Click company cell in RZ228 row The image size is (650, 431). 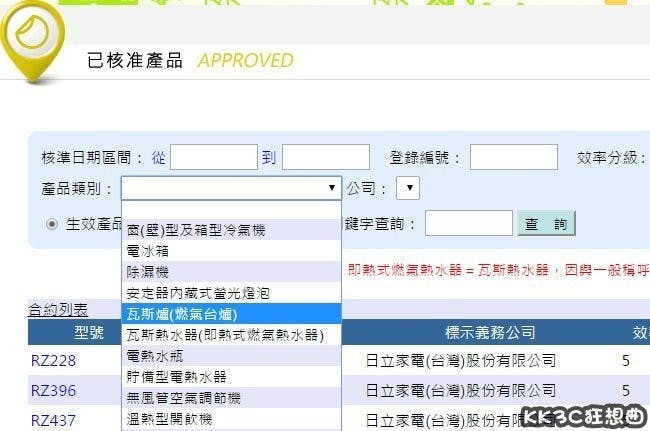click(x=461, y=361)
